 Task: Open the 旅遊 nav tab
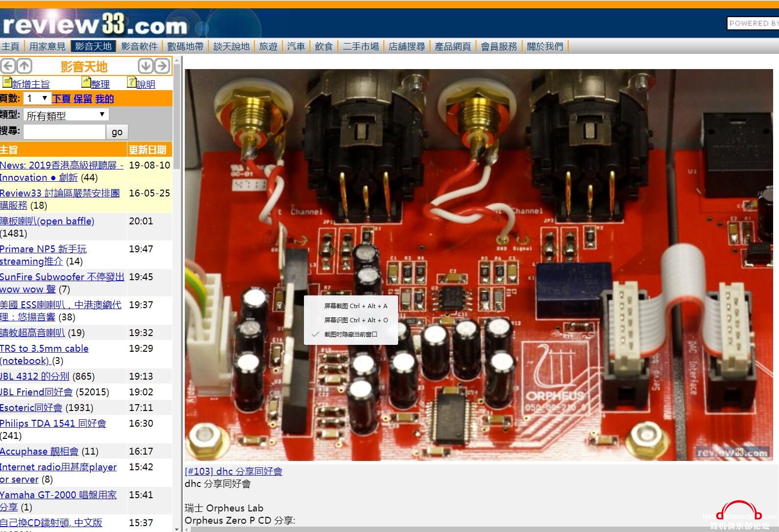[x=268, y=47]
